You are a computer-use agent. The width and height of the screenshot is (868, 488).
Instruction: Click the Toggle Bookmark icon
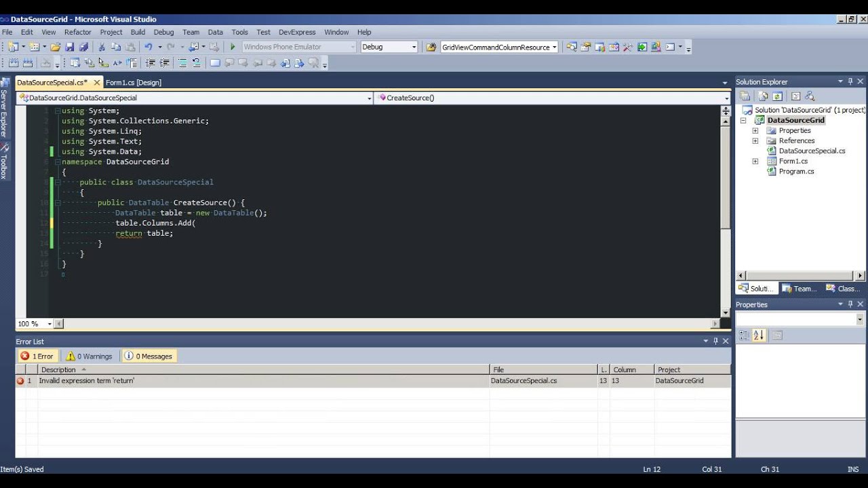point(215,63)
